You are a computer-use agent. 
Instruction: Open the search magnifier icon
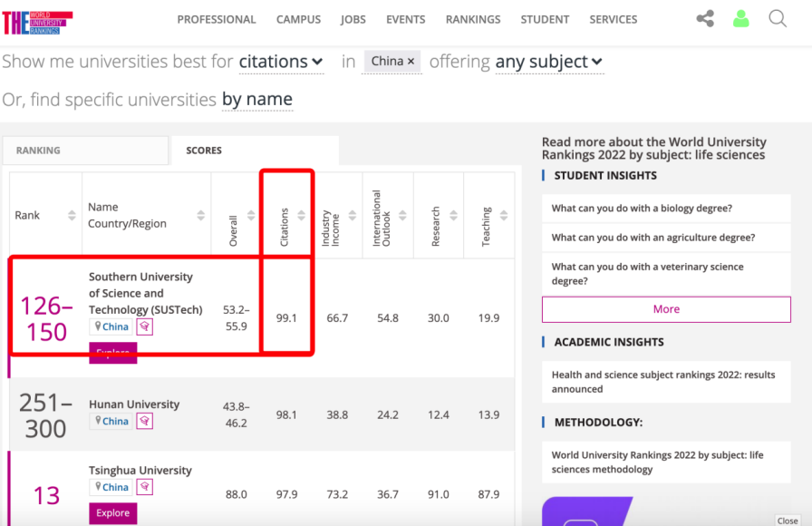coord(778,19)
